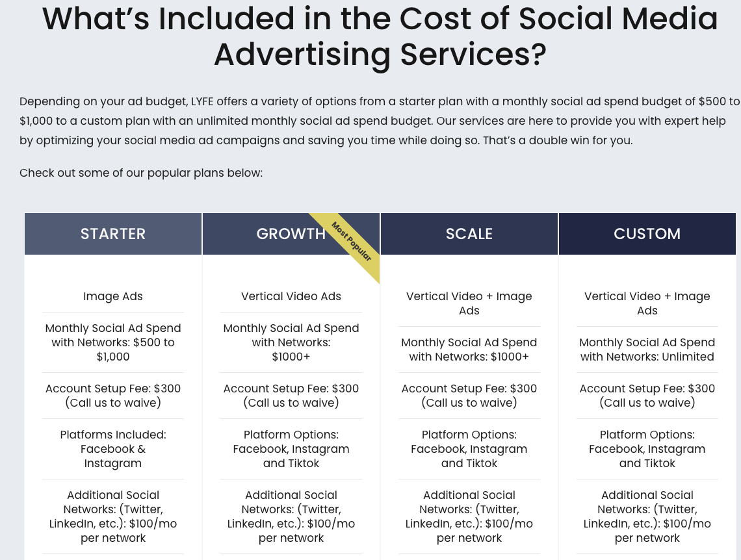Click the yellow Most Popular ribbon

pos(351,242)
